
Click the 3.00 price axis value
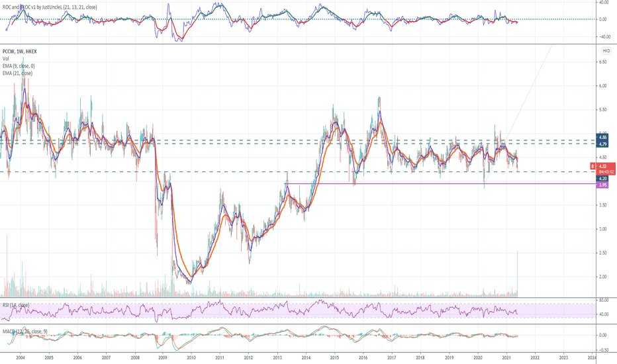click(x=602, y=229)
